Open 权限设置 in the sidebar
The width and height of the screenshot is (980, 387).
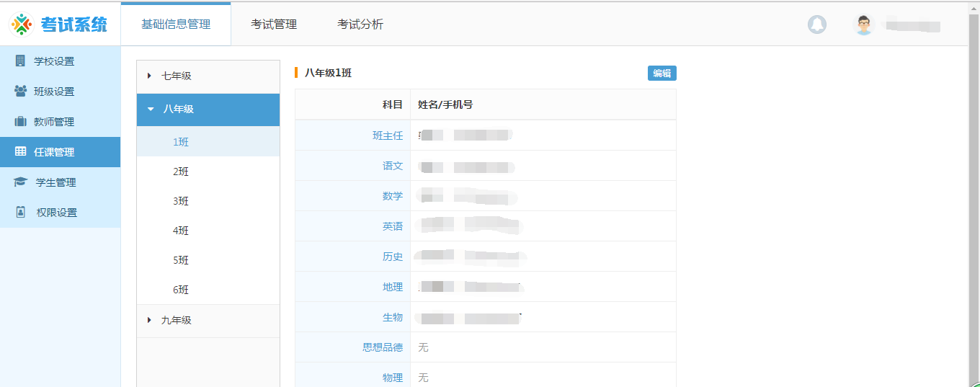tap(60, 213)
